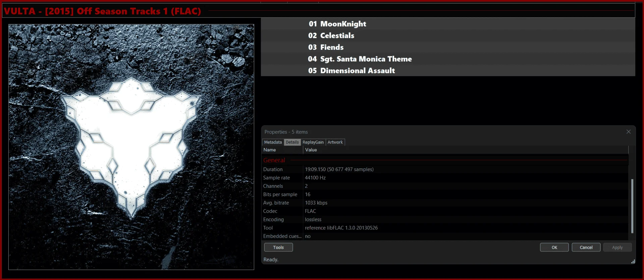Select the Details tab

pyautogui.click(x=292, y=142)
